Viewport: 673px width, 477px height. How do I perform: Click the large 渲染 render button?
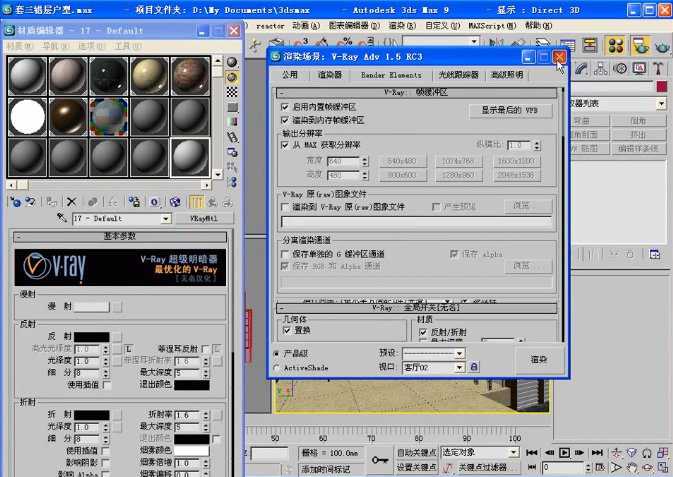click(539, 359)
